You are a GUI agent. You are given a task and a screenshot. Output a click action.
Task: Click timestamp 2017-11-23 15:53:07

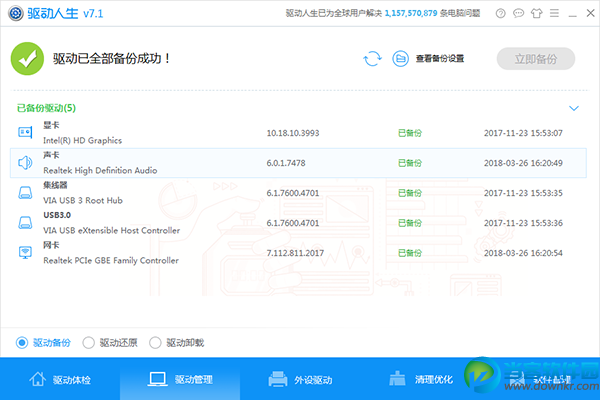523,133
